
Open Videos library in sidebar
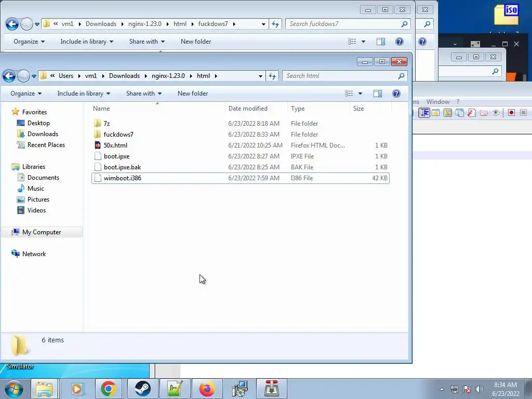coord(36,210)
